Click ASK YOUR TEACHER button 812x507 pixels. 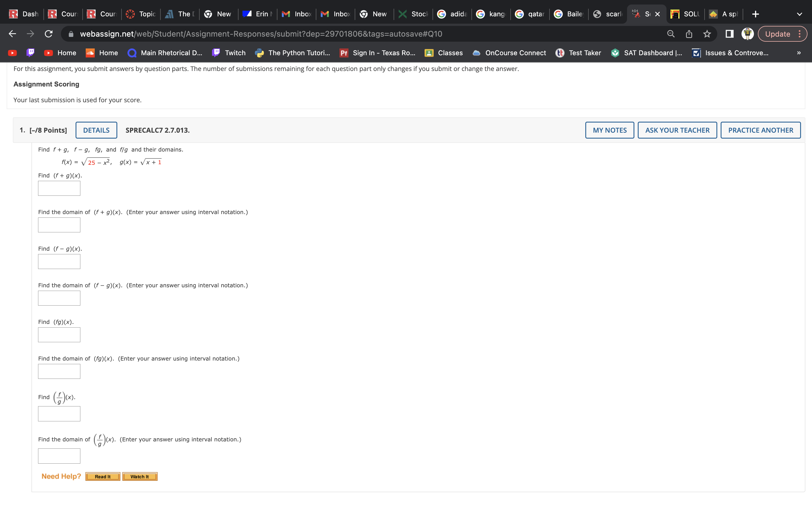[677, 130]
